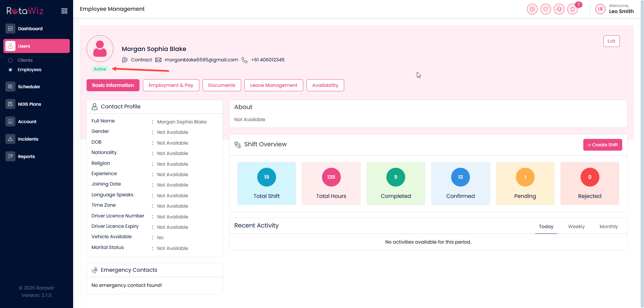Click the headset support icon
The image size is (644, 308).
click(559, 9)
